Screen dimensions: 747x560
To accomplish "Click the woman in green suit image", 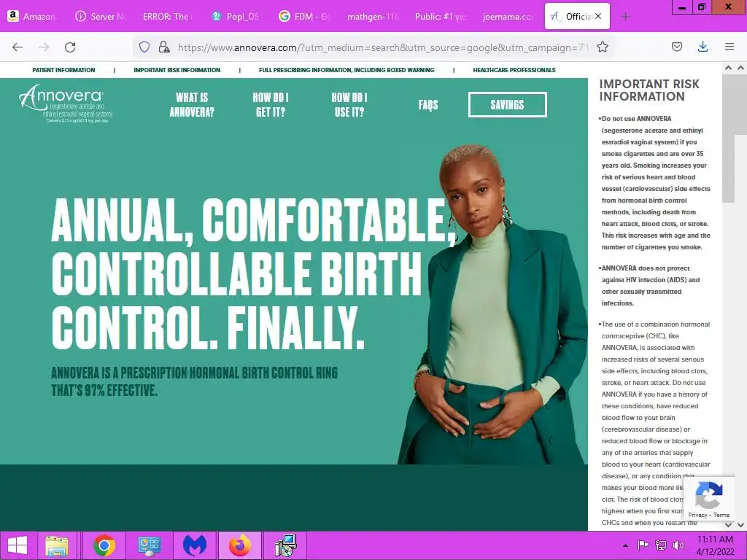I will tap(493, 305).
